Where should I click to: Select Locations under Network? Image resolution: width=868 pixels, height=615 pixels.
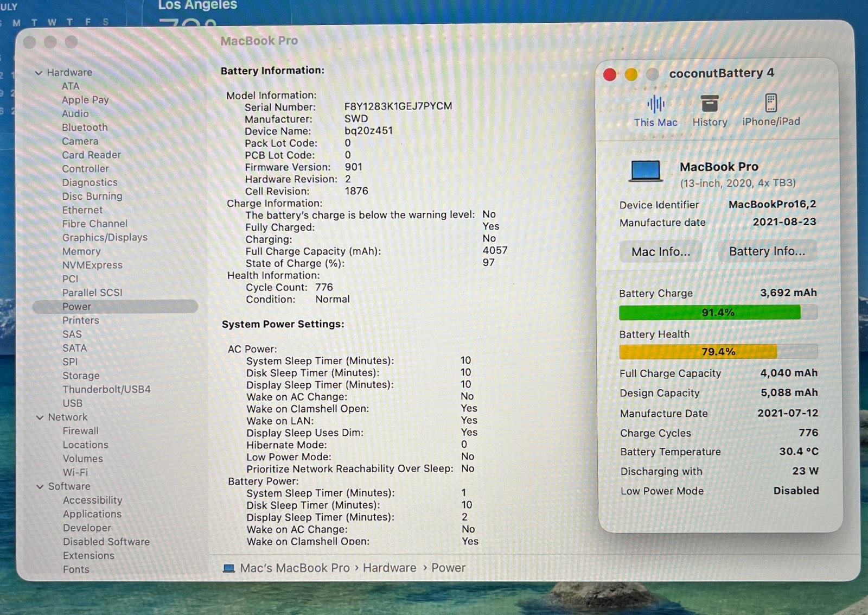[85, 445]
